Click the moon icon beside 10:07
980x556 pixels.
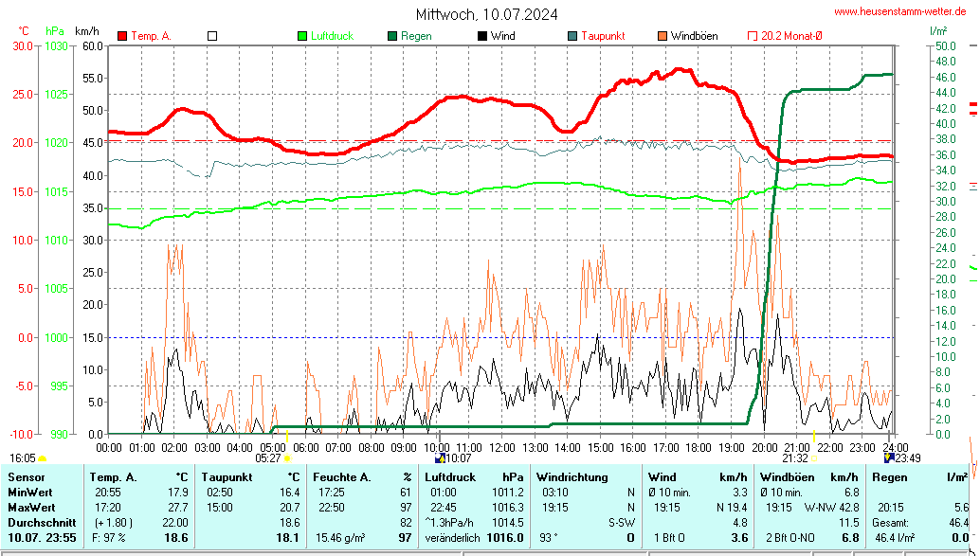point(440,458)
